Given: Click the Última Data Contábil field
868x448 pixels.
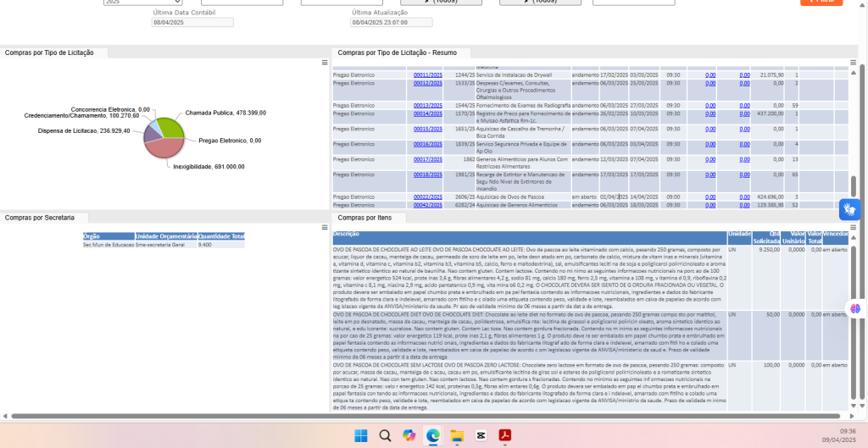Looking at the screenshot, I should [x=192, y=23].
